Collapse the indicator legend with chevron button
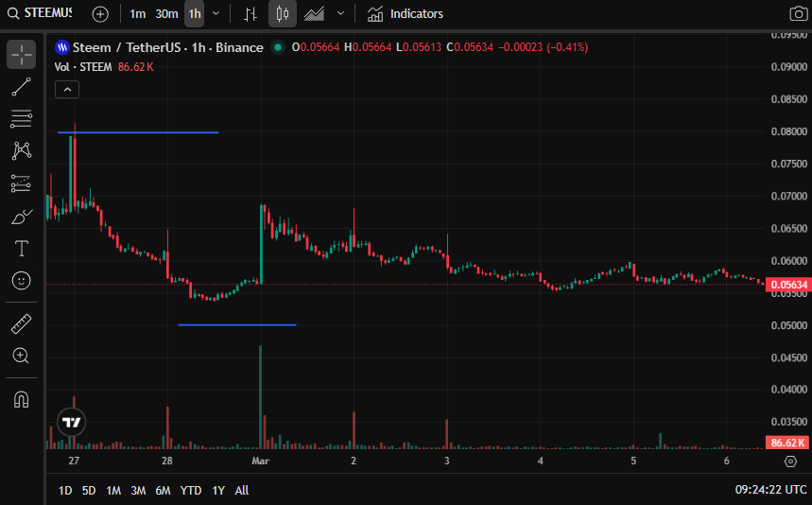812x505 pixels. pyautogui.click(x=67, y=90)
